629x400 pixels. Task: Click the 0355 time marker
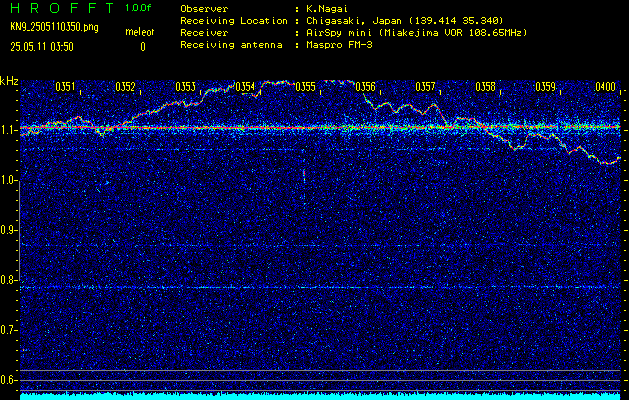(x=305, y=87)
